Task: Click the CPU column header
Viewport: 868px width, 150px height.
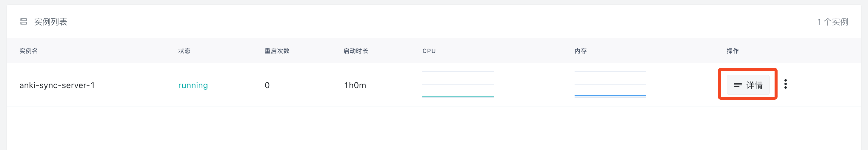Action: (x=429, y=51)
